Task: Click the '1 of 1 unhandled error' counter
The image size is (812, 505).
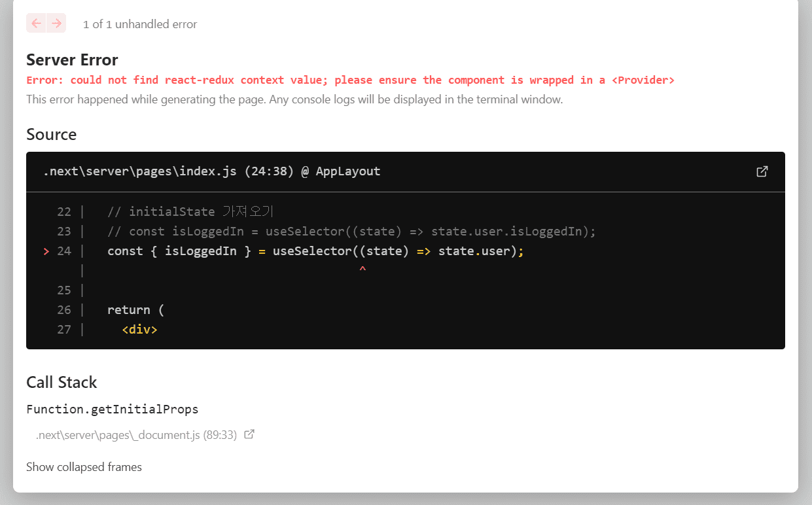Action: [x=140, y=24]
